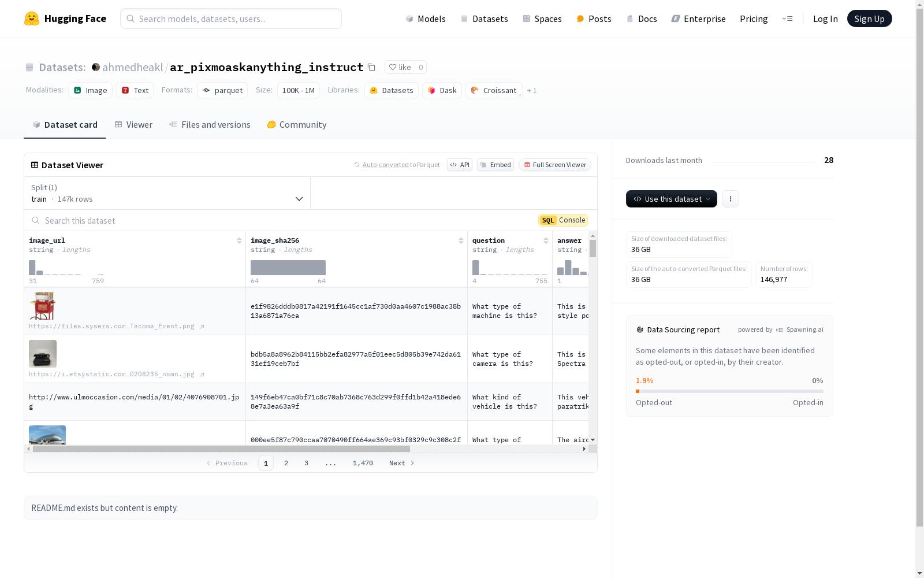Click the popcorn machine thumbnail
This screenshot has height=578, width=924.
click(43, 306)
